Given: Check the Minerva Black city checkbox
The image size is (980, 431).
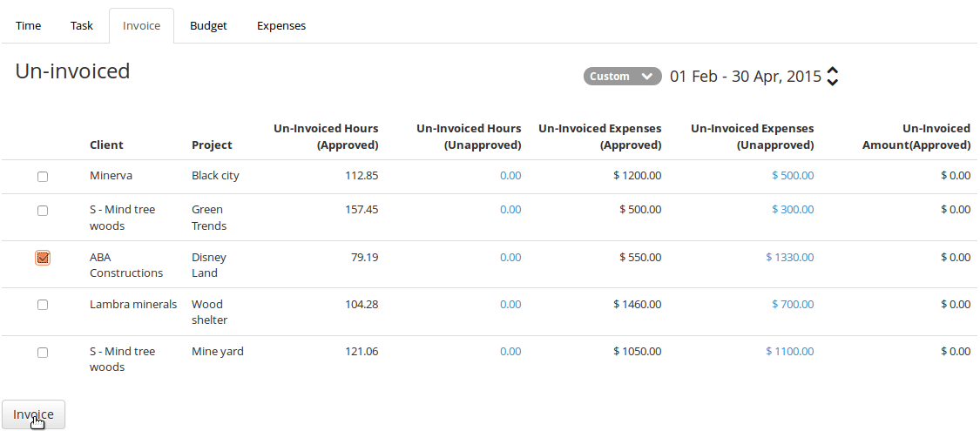Looking at the screenshot, I should (43, 177).
